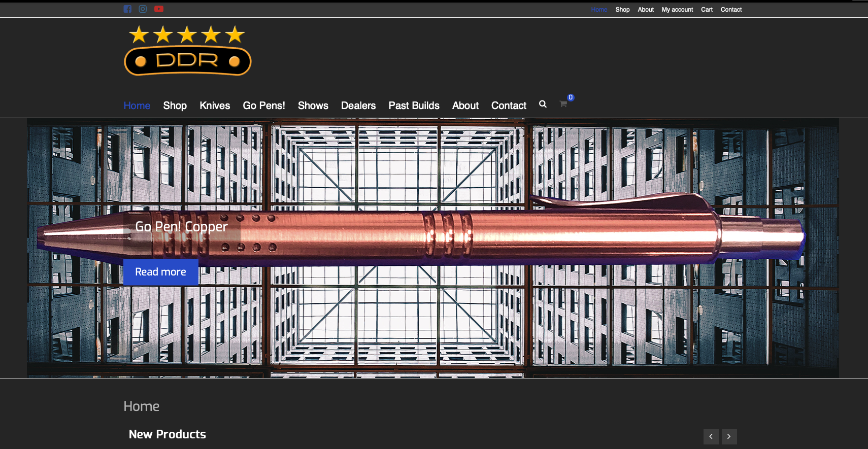
Task: Open the Cart link in top bar
Action: (x=707, y=10)
